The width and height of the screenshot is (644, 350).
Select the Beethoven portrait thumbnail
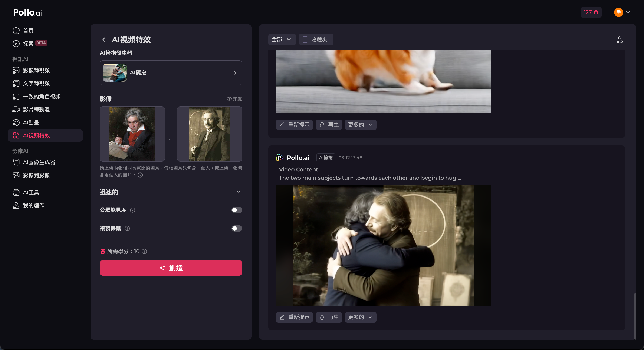(132, 134)
